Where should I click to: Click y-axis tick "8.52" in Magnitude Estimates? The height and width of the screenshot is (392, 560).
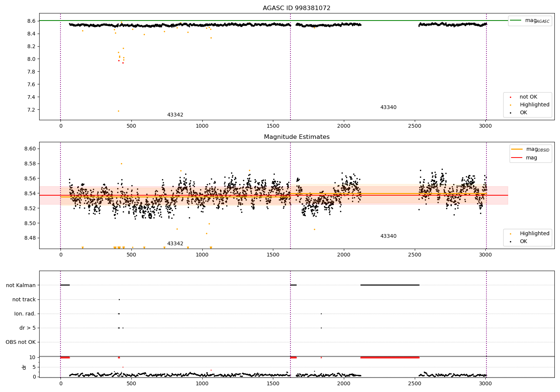30,208
